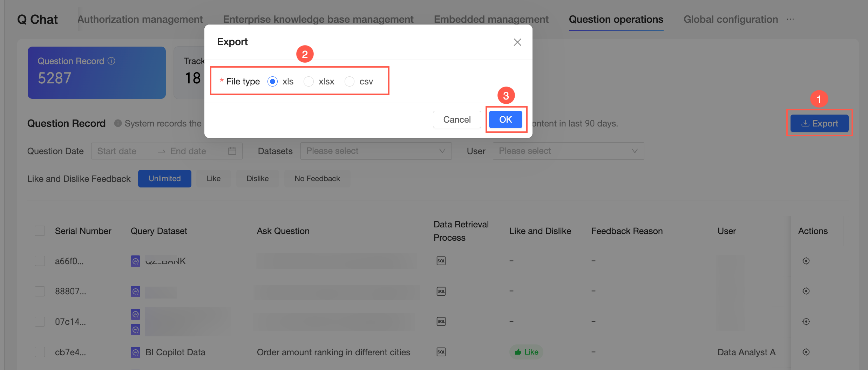Image resolution: width=868 pixels, height=370 pixels.
Task: Filter by Dislike feedback
Action: pyautogui.click(x=257, y=179)
